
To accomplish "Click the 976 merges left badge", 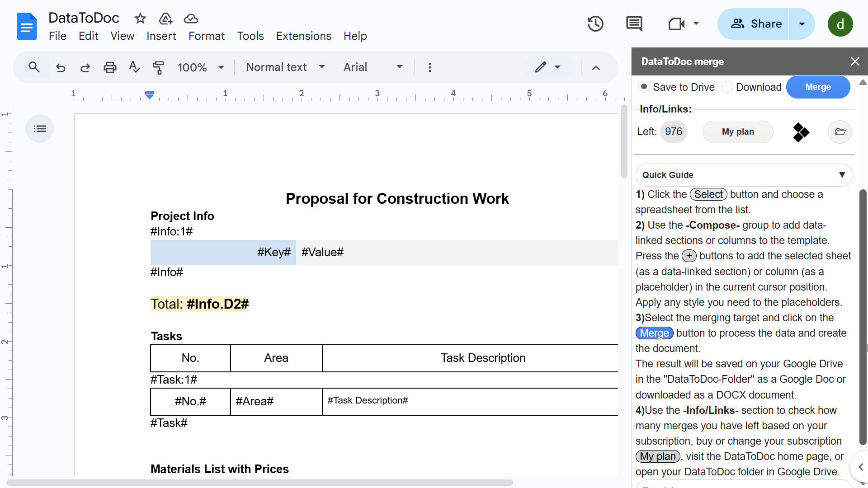I will pyautogui.click(x=674, y=132).
